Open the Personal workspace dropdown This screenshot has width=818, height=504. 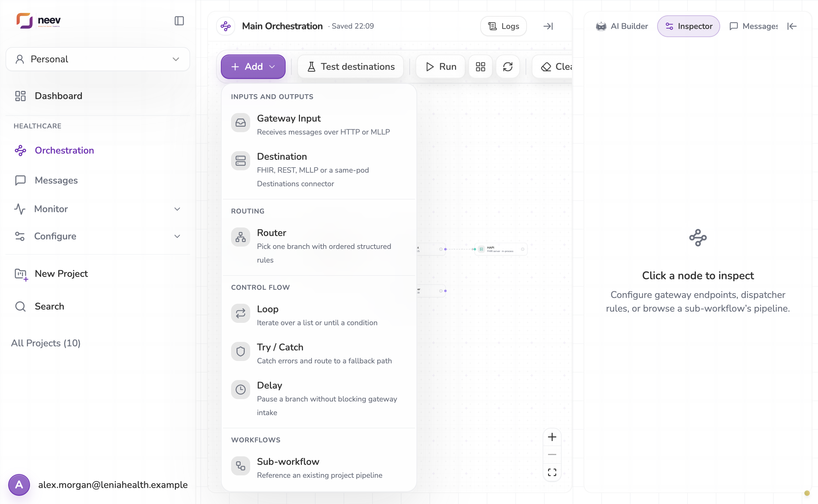[98, 59]
